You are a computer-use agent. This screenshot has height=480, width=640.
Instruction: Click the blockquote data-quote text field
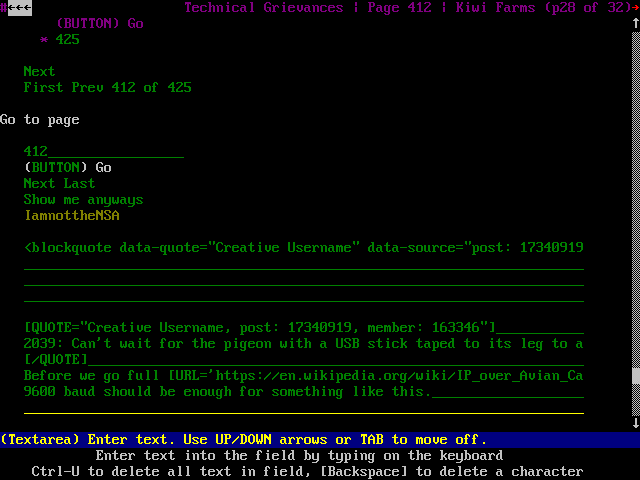coord(304,247)
